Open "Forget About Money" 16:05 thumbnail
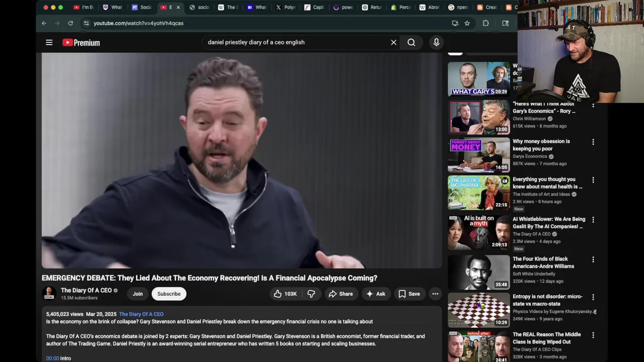This screenshot has height=362, width=644. click(478, 154)
